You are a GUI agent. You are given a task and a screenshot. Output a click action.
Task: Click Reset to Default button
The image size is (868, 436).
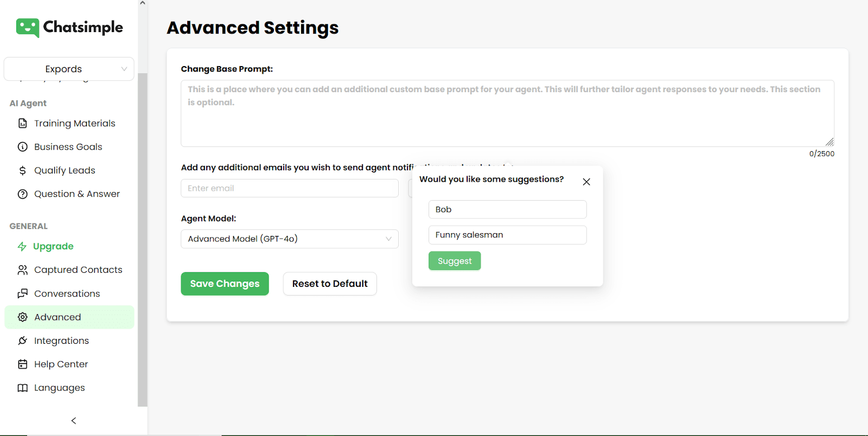pos(330,284)
